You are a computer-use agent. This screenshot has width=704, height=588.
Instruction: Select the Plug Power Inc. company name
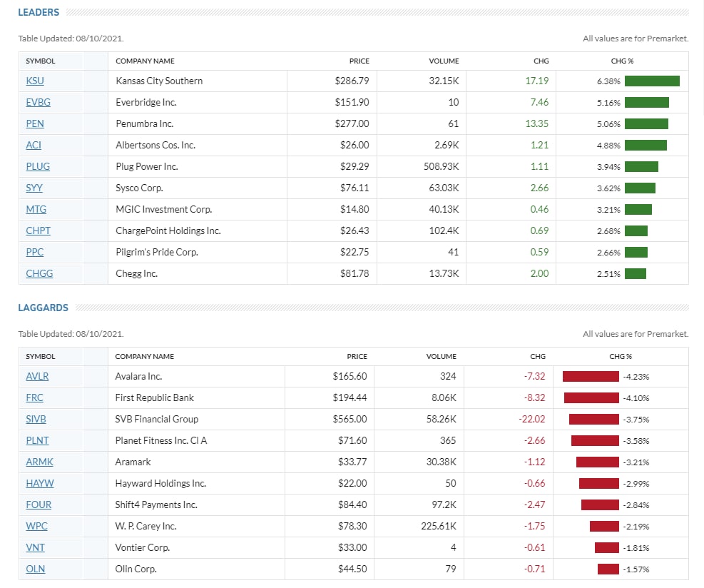tap(147, 167)
